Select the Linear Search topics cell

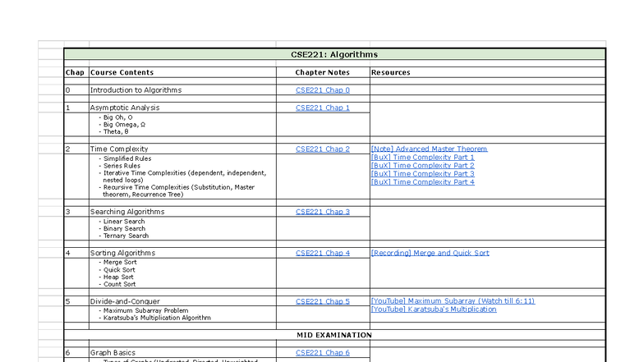(182, 228)
